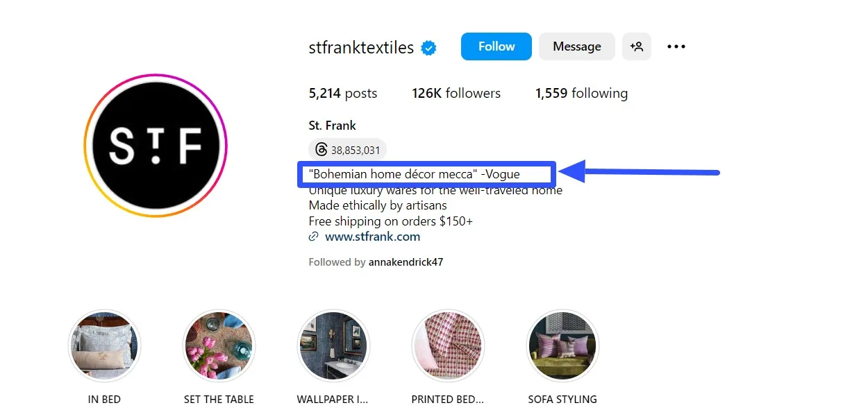Image resolution: width=868 pixels, height=419 pixels.
Task: Open the WALLPAPER I... story highlight
Action: point(333,345)
